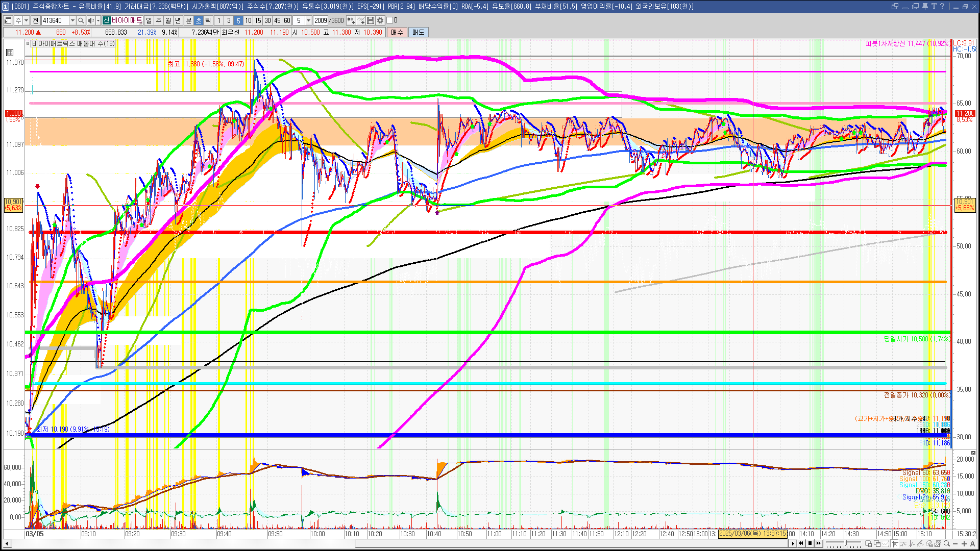Screen dimensions: 980x551
Task: Click the zoom magnifier icon at bottom right
Action: (947, 544)
